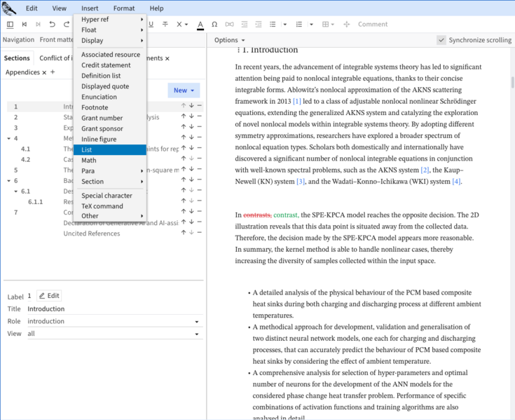Viewport: 515px width, 420px height.
Task: Add a new tab with the plus icon
Action: 53,72
